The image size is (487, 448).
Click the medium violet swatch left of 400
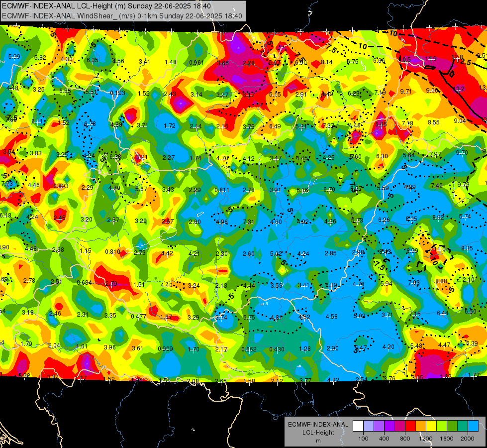point(379,426)
